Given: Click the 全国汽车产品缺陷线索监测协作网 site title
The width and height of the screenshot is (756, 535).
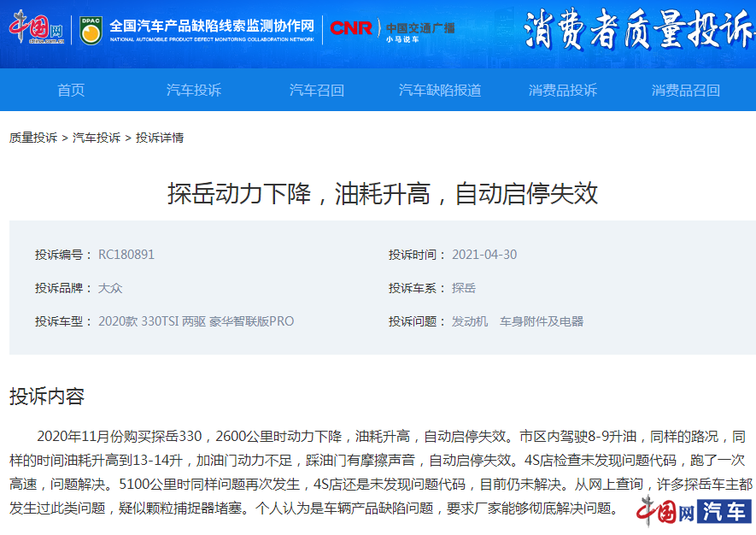Looking at the screenshot, I should [x=212, y=26].
